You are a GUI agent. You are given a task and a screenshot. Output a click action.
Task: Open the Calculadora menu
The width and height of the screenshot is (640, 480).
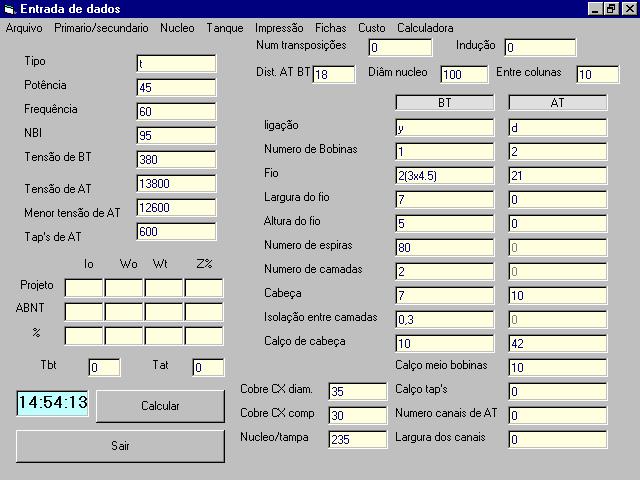coord(425,28)
